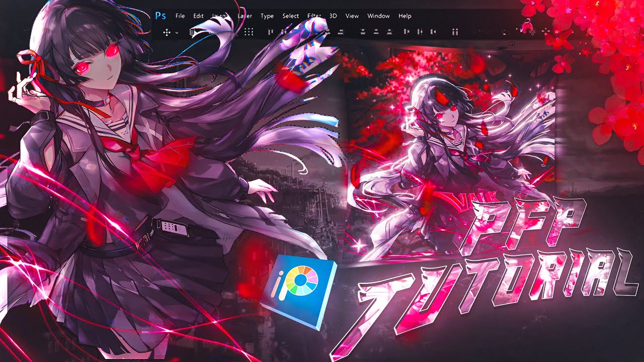Open the View menu

[x=352, y=16]
